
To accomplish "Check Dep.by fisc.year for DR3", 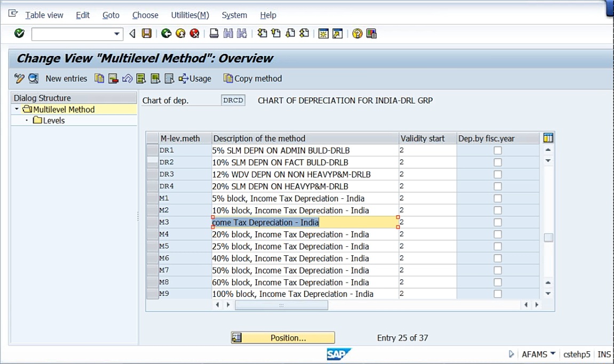I will coord(498,174).
